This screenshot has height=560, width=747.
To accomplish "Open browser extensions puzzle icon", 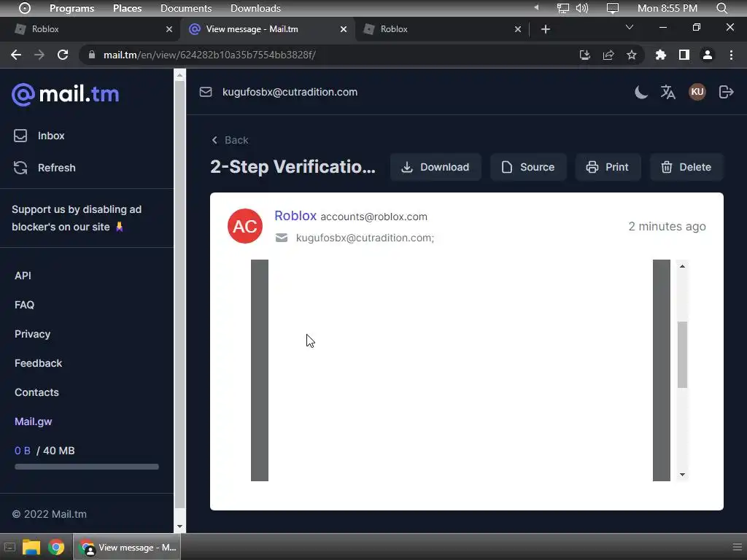I will [661, 55].
